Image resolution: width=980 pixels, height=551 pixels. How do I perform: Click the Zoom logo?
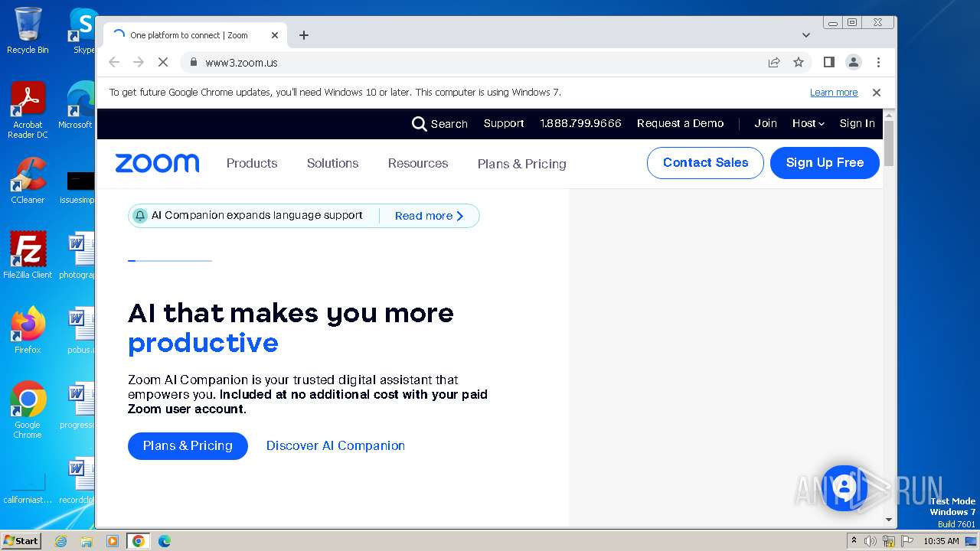pos(157,163)
